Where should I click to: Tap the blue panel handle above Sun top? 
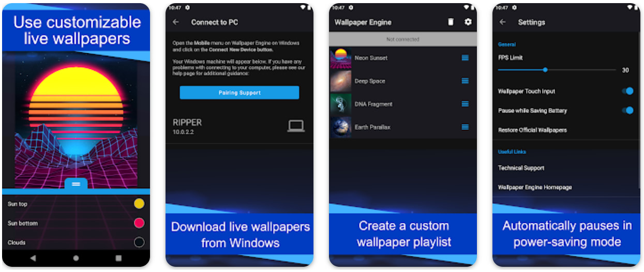tap(76, 184)
